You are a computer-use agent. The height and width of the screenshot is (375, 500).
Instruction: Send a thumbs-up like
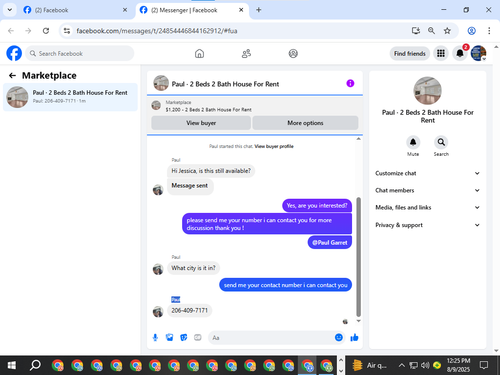[x=354, y=338]
